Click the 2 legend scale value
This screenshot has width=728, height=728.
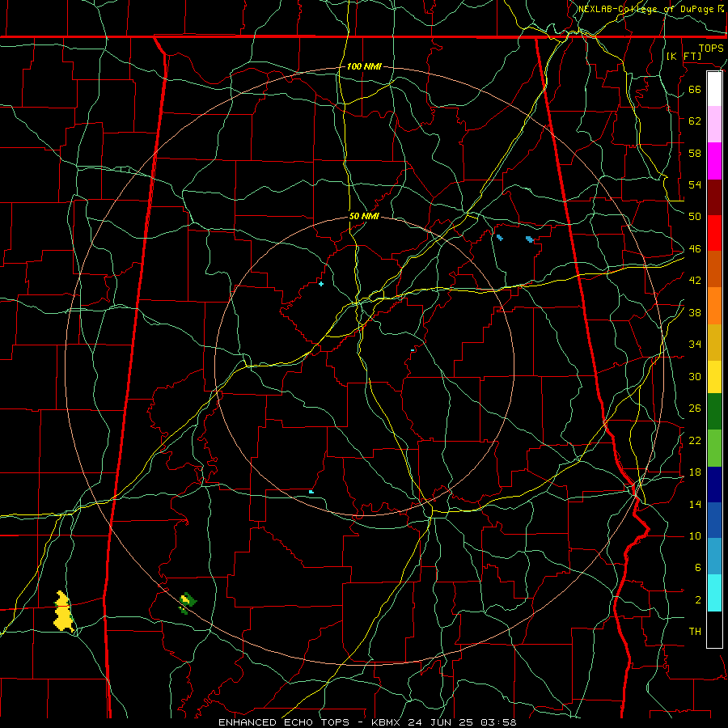coord(697,600)
